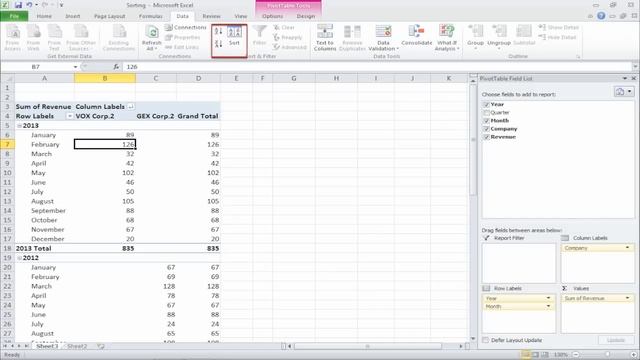The width and height of the screenshot is (640, 360).
Task: Open Advanced filter options
Action: (289, 47)
